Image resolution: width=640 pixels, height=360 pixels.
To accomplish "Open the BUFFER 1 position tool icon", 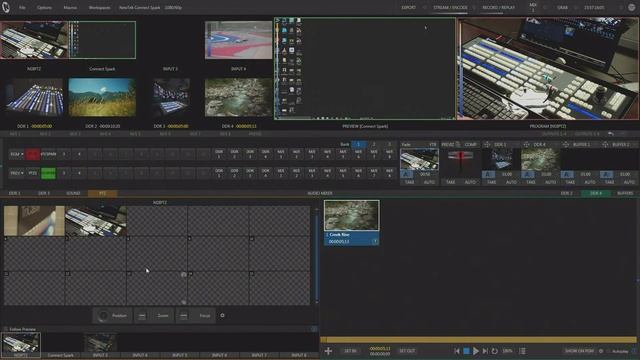I will coord(566,144).
